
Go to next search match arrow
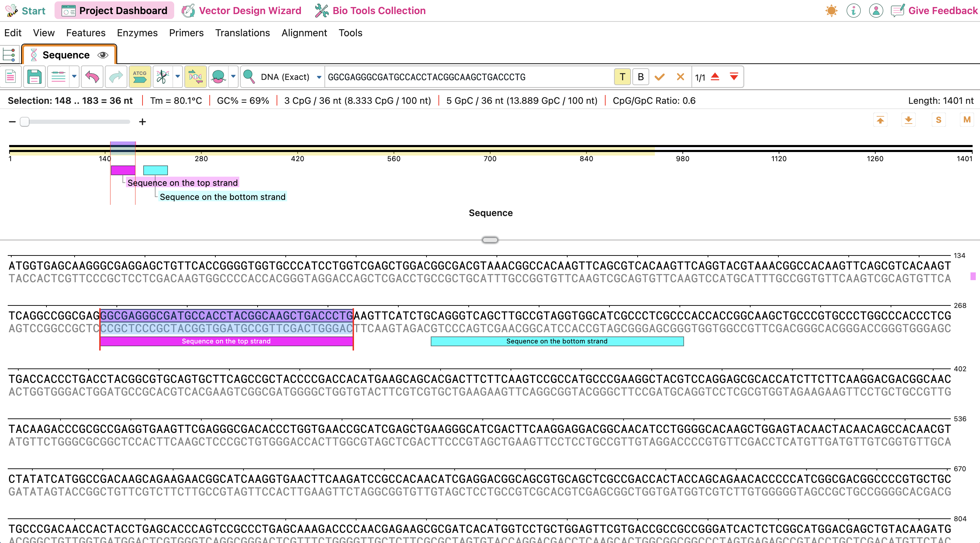coord(734,77)
